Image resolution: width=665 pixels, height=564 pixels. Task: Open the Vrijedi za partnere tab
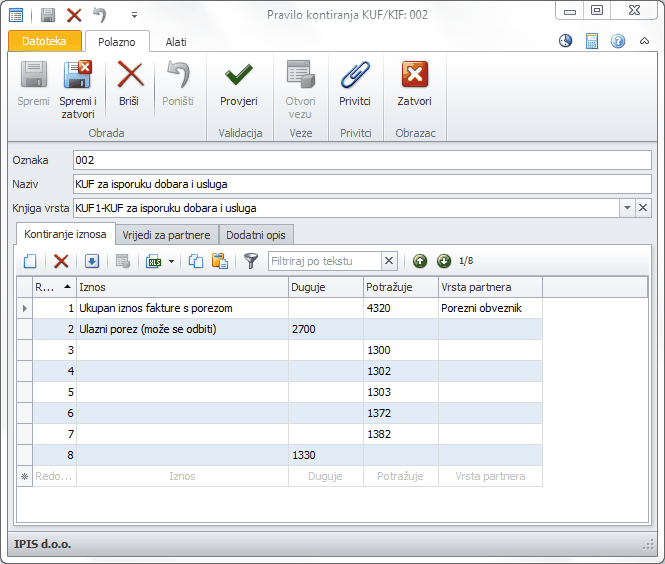166,235
